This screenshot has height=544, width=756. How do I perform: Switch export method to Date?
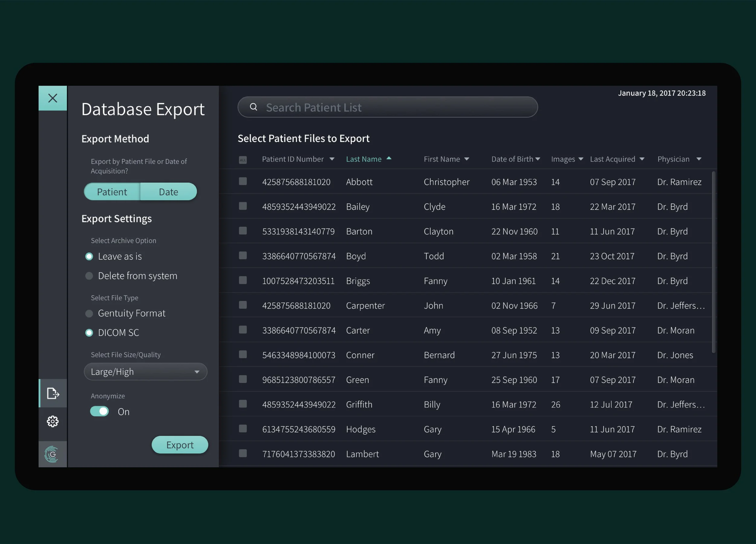[168, 192]
